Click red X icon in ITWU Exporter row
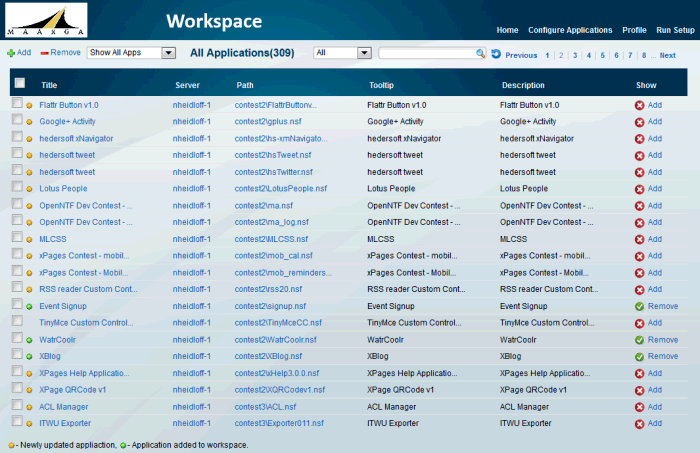This screenshot has width=700, height=453. point(639,424)
